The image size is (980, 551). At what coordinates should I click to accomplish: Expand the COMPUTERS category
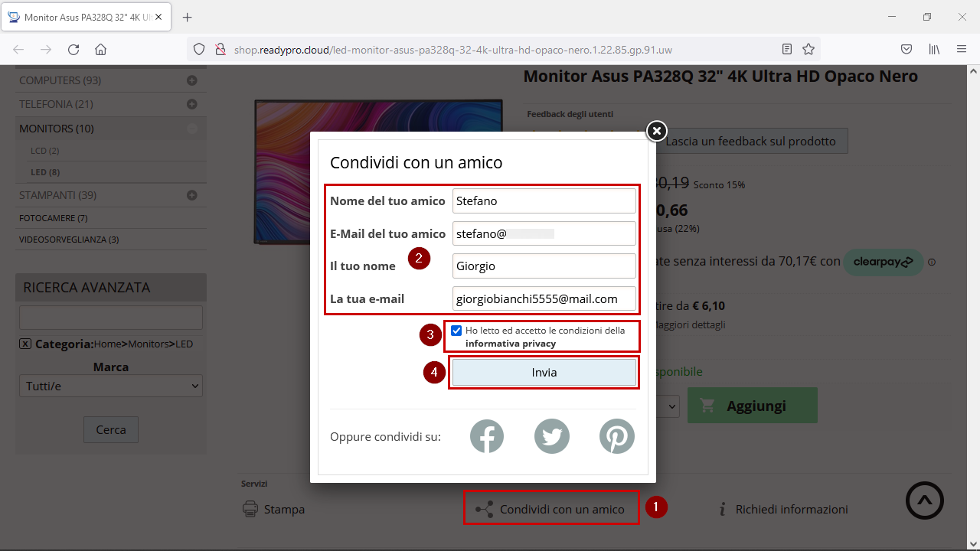point(192,80)
